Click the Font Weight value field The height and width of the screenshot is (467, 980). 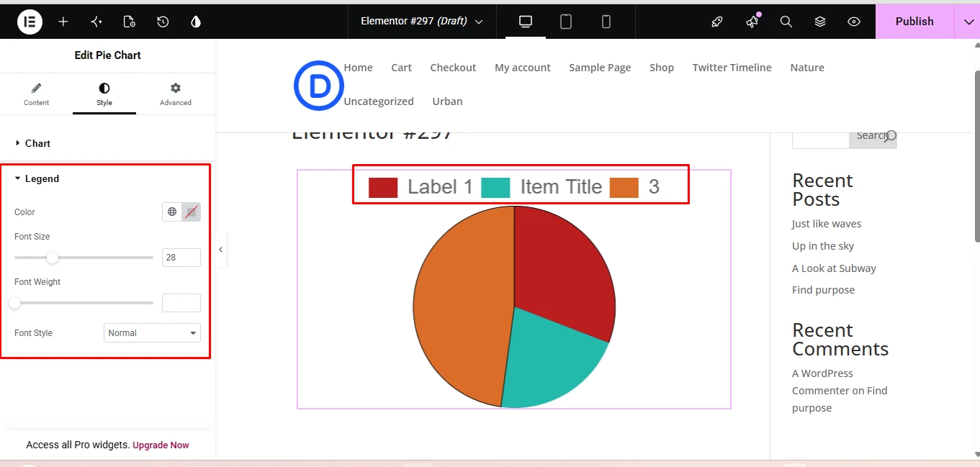[x=181, y=303]
